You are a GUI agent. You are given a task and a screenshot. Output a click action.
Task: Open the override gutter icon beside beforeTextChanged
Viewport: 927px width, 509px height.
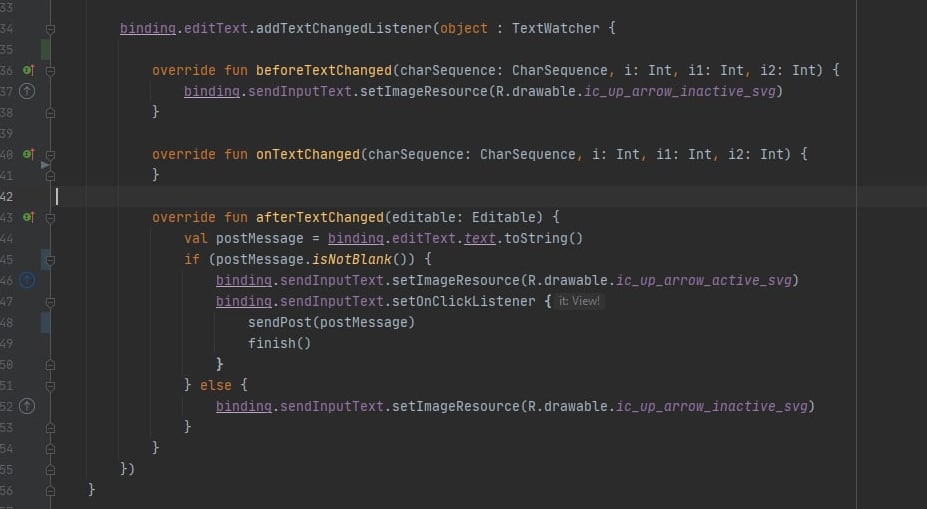pos(28,70)
